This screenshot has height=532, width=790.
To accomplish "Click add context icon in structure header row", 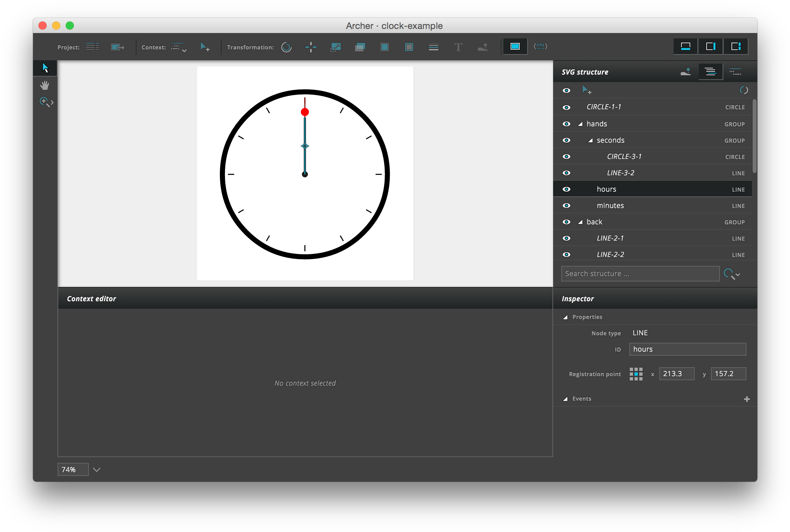I will coord(587,90).
